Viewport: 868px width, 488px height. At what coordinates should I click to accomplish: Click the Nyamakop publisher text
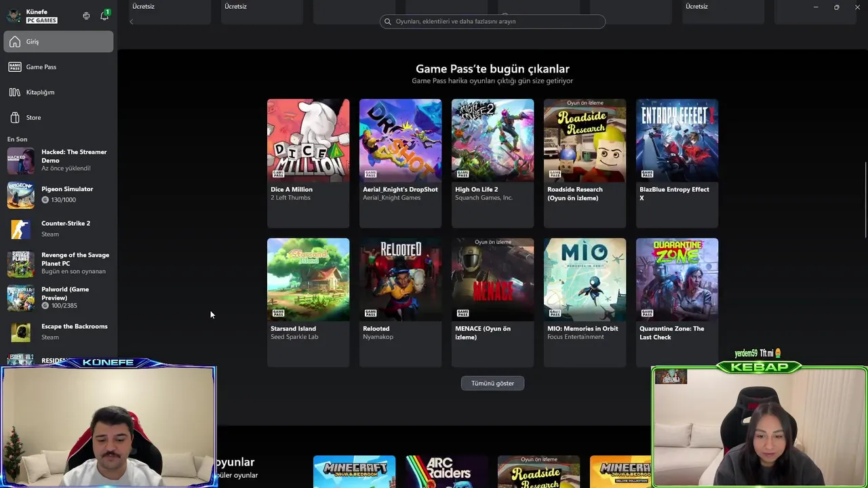click(x=378, y=337)
